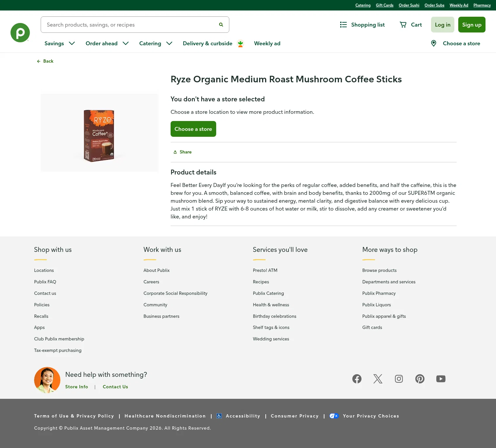
Task: Open the Weekly ad menu item
Action: coord(267,43)
